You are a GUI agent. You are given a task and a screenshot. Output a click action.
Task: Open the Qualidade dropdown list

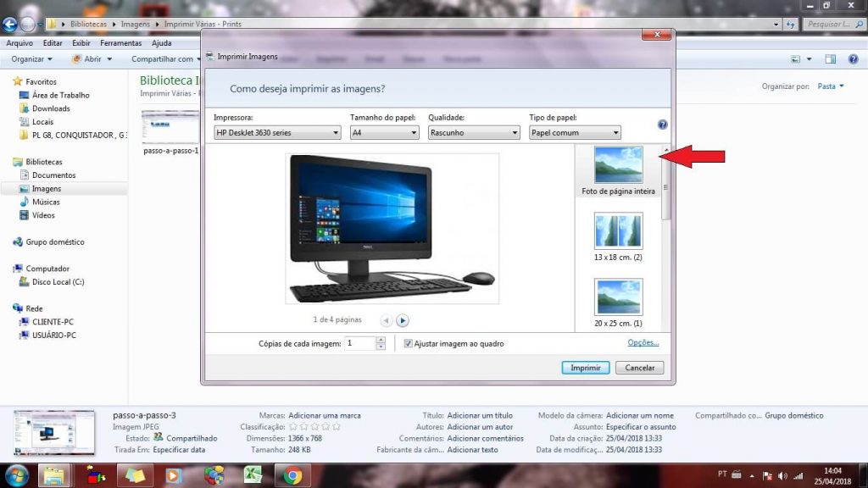[473, 133]
